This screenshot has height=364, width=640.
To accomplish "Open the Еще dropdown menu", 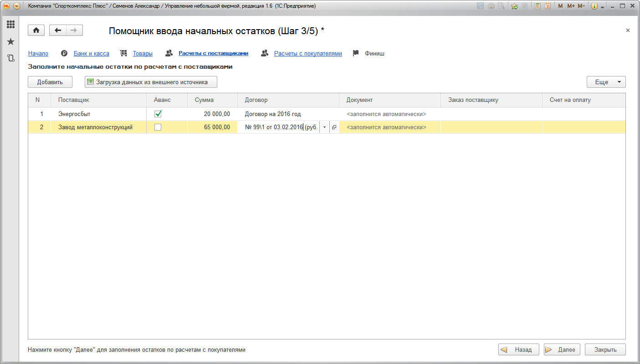I will tap(606, 82).
